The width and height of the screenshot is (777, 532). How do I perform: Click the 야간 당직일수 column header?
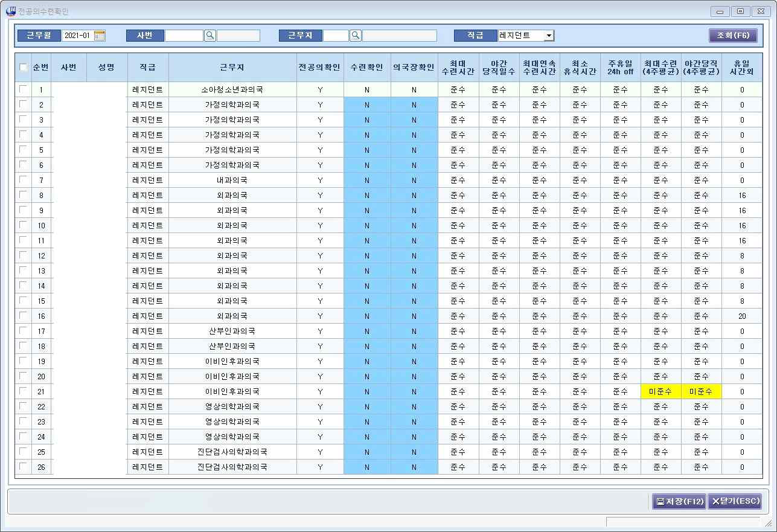point(499,67)
